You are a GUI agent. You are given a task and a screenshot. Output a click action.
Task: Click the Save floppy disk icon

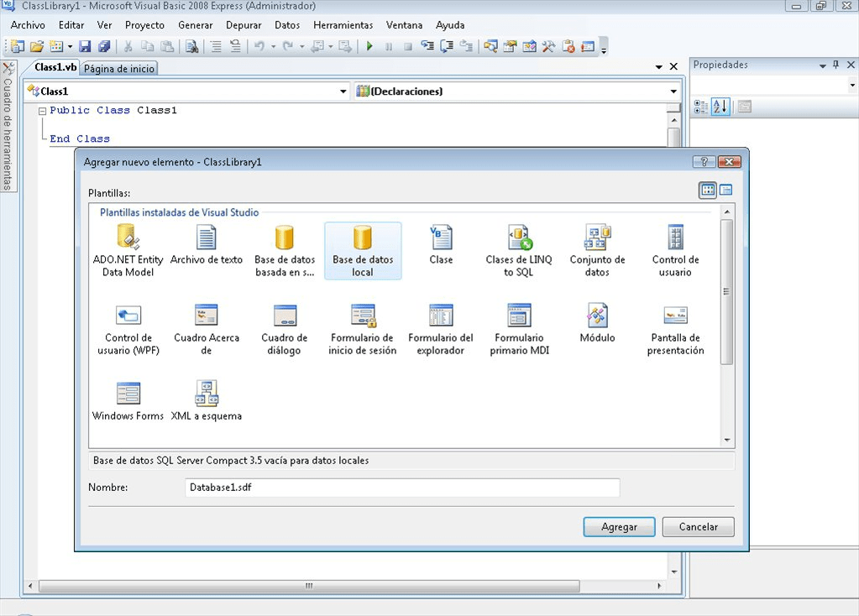[x=84, y=46]
